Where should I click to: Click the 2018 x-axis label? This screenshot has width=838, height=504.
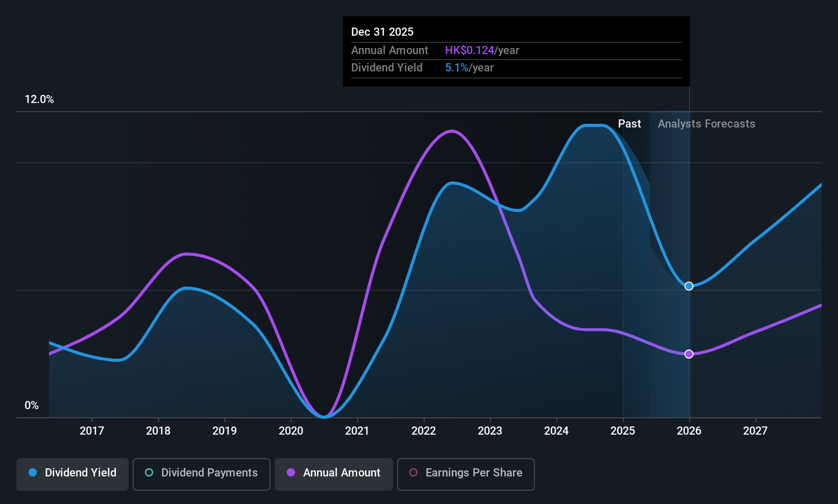[158, 431]
